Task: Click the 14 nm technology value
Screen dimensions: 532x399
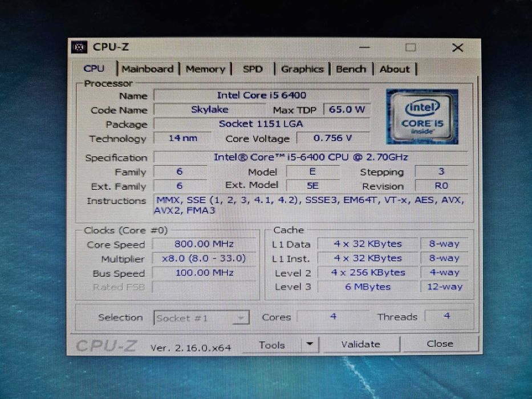Action: pyautogui.click(x=183, y=138)
